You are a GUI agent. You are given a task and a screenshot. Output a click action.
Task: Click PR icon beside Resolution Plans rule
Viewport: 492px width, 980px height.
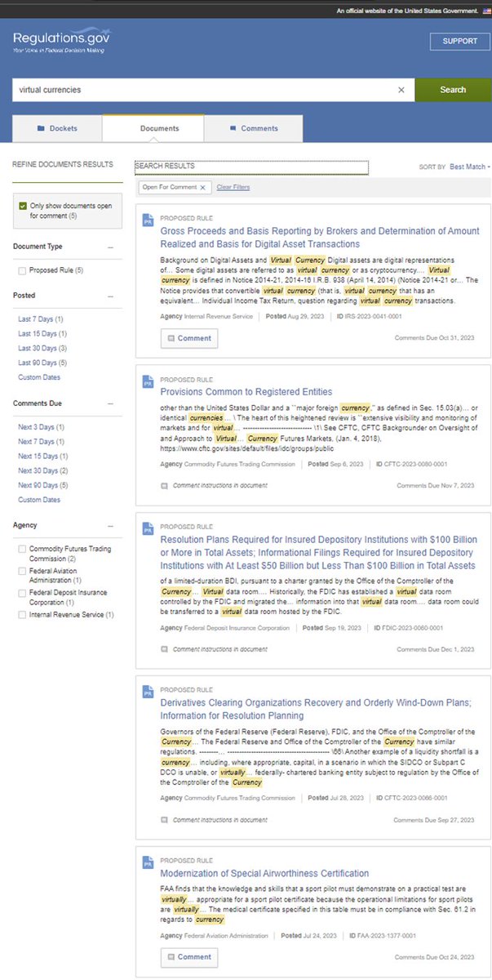click(148, 529)
